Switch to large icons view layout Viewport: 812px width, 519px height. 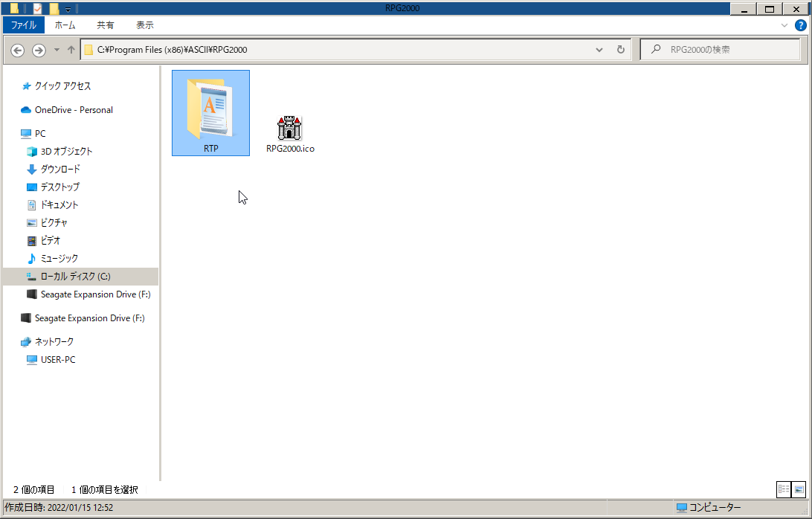799,489
